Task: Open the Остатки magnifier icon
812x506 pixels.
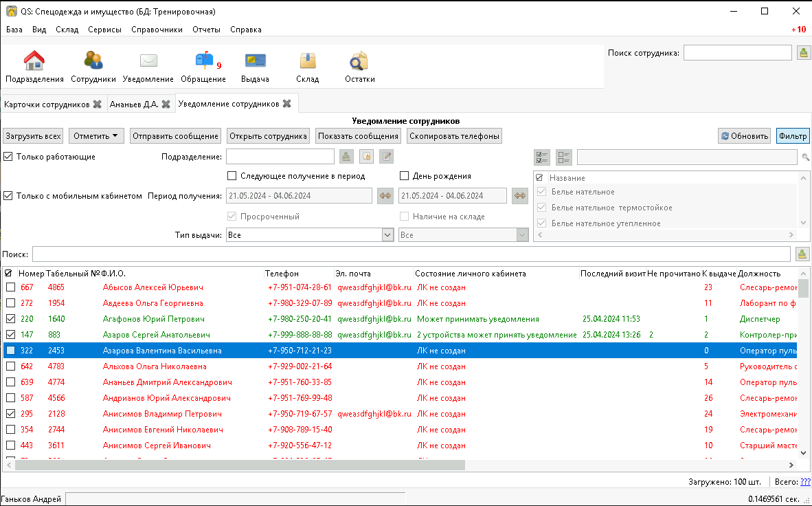Action: tap(359, 60)
